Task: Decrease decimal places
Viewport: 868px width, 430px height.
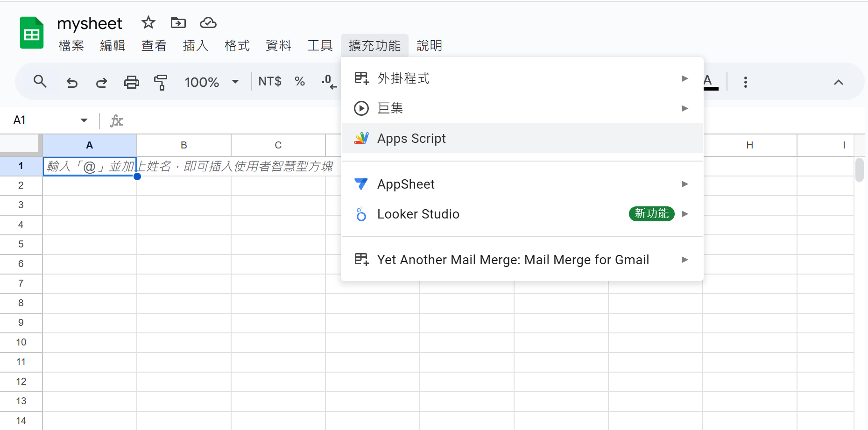Action: click(x=329, y=82)
